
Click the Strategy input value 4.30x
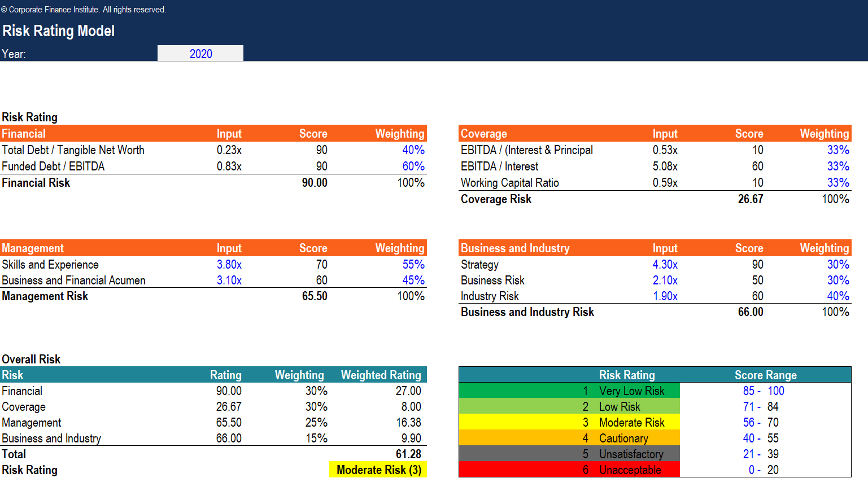(665, 265)
